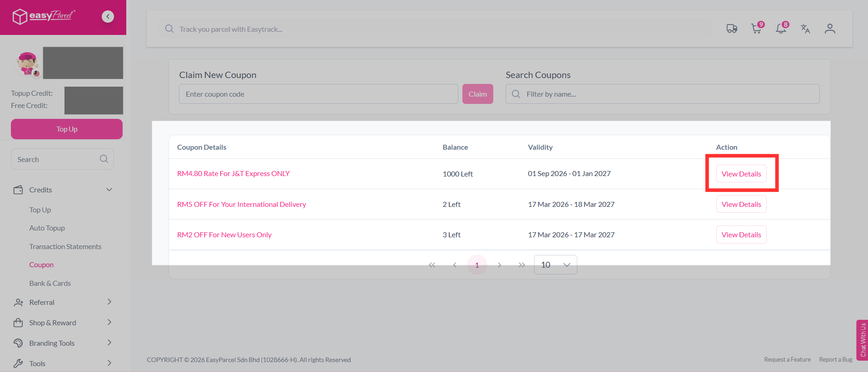Open RM5 OFF International Delivery link
The image size is (868, 372).
242,204
